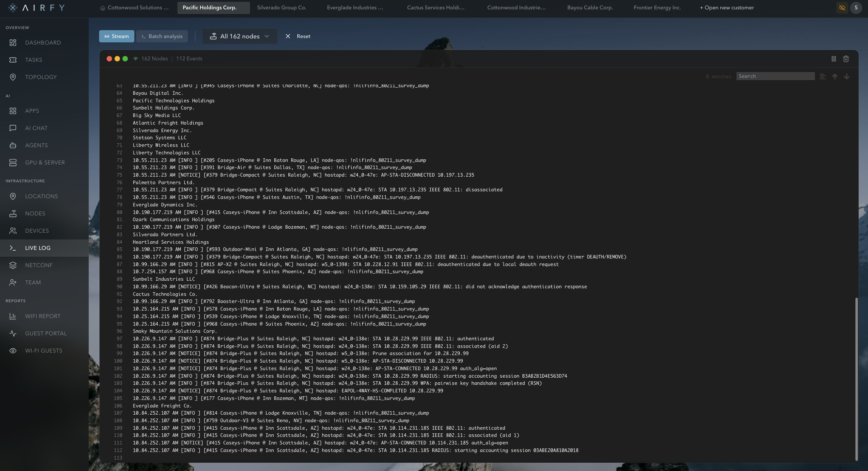This screenshot has height=471, width=868.
Task: Click the 112 Events counter
Action: 189,59
